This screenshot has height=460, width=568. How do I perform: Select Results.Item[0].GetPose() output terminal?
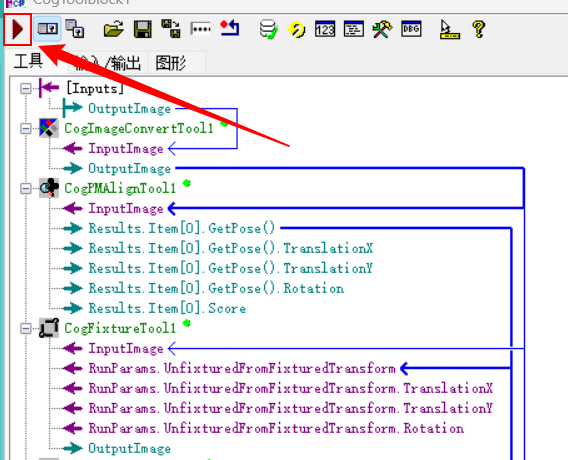coord(182,229)
